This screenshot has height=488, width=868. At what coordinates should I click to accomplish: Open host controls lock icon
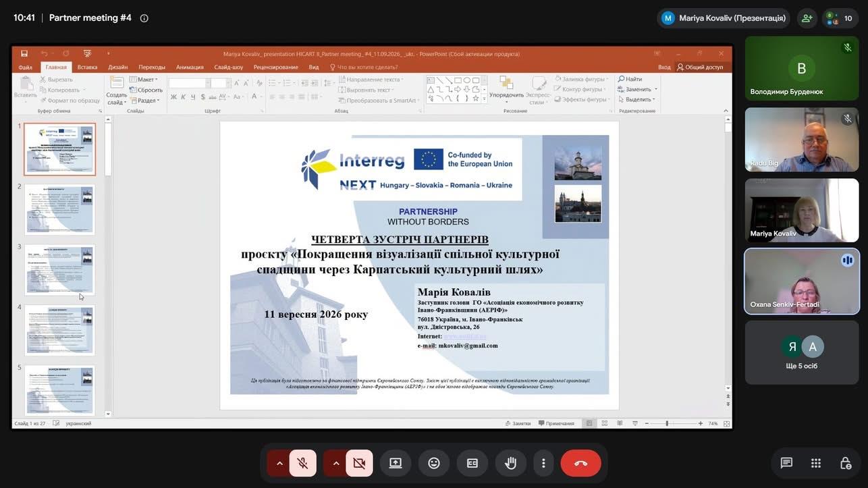point(846,463)
